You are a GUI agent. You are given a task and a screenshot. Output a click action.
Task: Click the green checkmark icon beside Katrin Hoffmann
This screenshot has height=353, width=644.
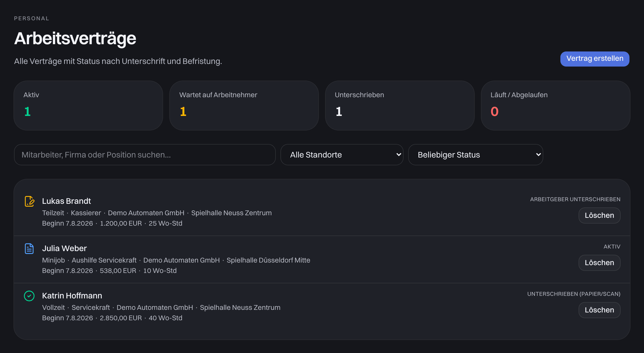(29, 296)
